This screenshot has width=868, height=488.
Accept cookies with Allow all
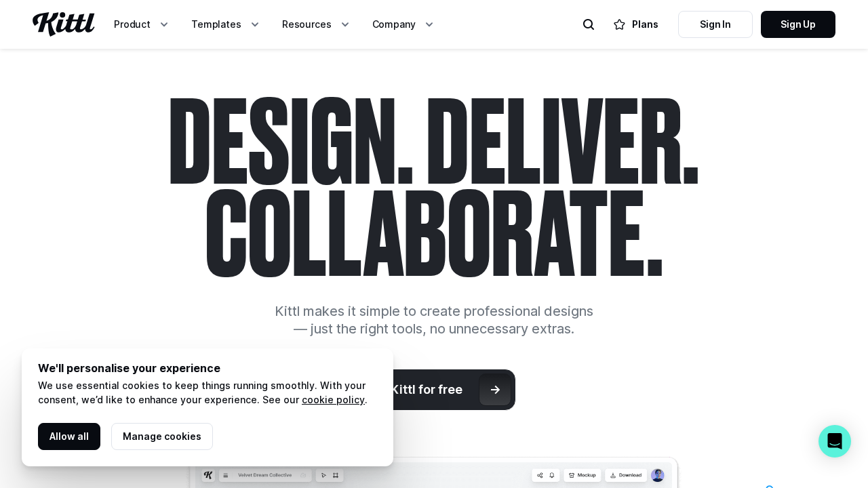[69, 436]
